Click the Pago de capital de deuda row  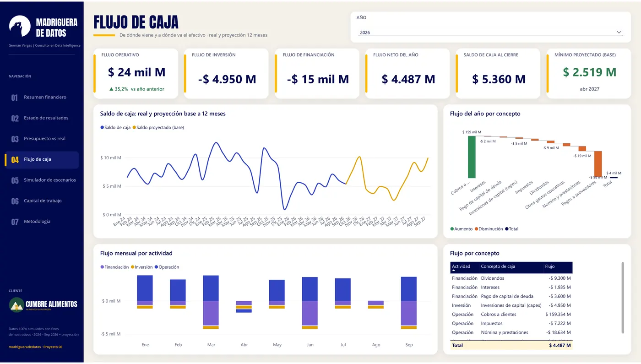tap(511, 296)
